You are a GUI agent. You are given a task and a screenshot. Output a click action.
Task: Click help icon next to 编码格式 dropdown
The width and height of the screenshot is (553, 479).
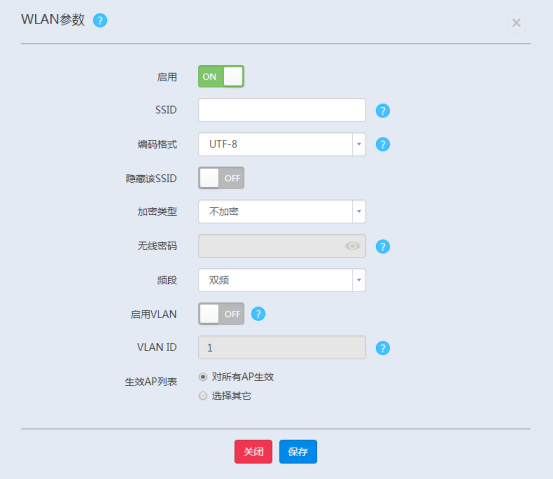pos(383,144)
